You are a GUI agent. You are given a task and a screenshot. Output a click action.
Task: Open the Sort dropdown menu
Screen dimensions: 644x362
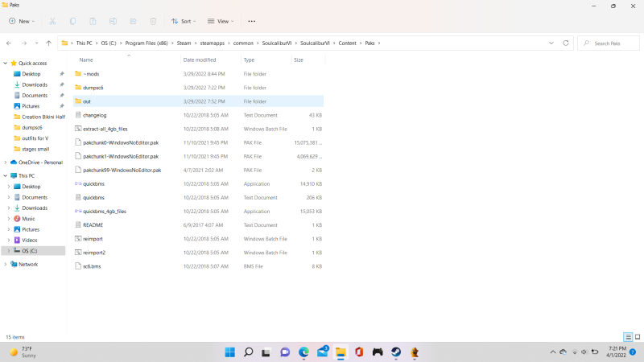tap(184, 22)
